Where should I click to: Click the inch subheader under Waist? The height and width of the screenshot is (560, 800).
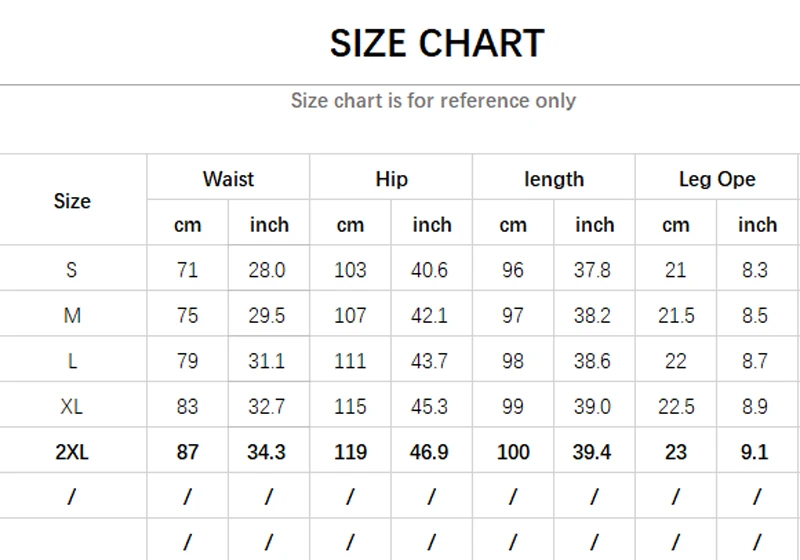[x=269, y=225]
